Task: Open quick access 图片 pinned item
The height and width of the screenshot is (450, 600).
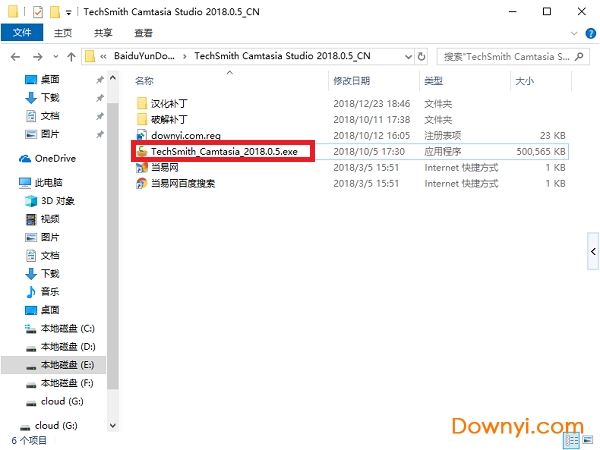Action: tap(50, 134)
